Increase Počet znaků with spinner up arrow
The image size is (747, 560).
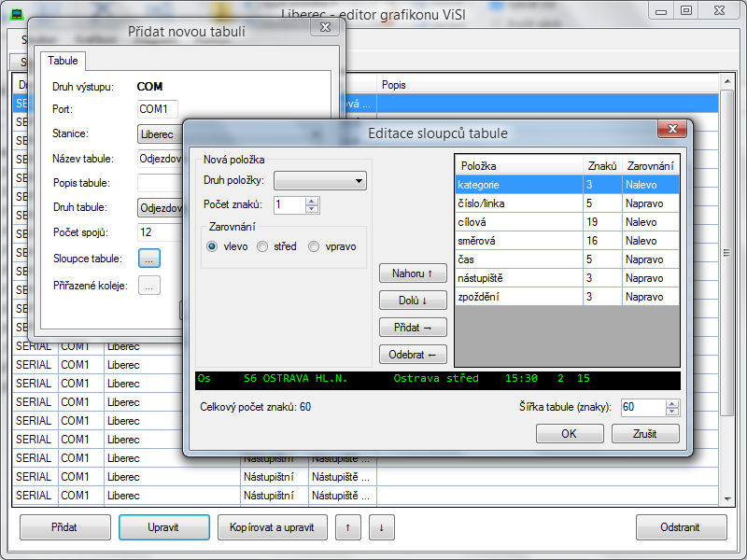pos(312,200)
